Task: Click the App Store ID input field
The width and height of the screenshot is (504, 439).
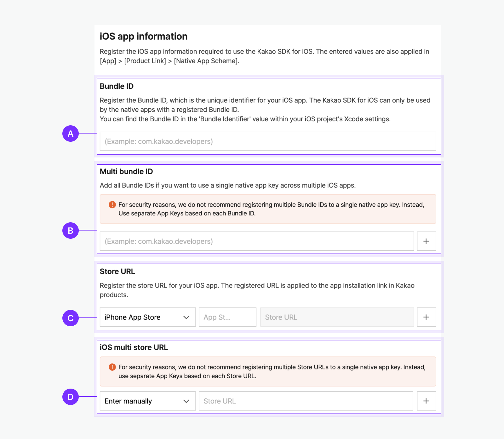Action: (x=227, y=317)
